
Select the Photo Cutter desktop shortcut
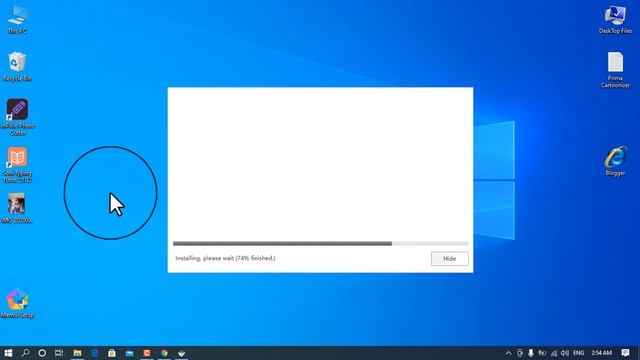(17, 117)
